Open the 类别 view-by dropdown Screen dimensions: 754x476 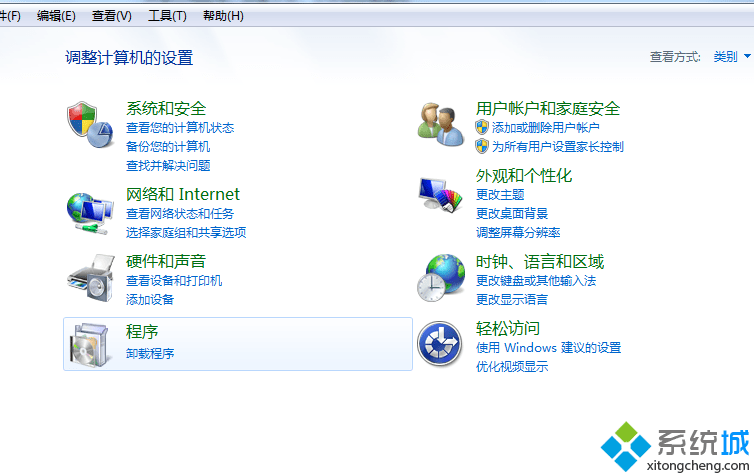tap(732, 57)
